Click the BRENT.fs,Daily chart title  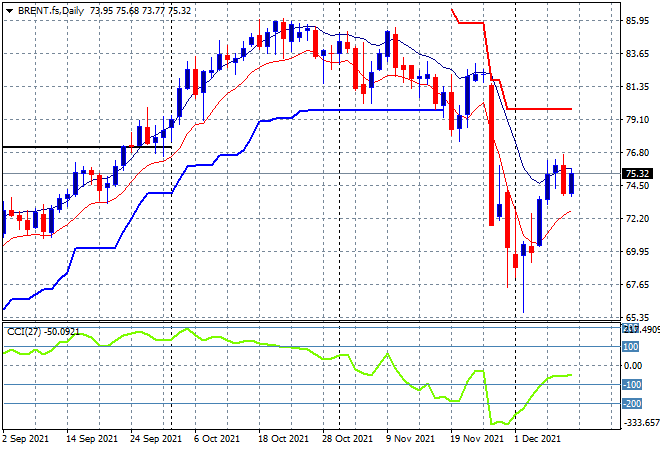coord(51,11)
